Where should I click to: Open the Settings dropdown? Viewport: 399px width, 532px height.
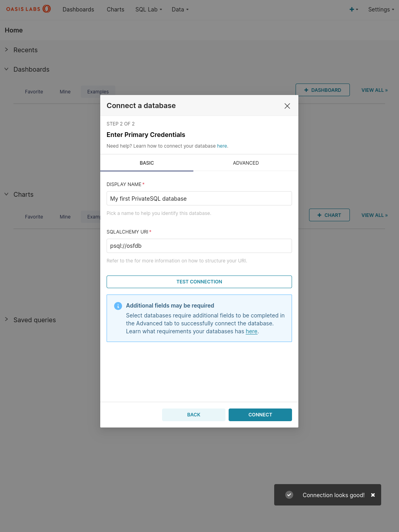tap(381, 9)
